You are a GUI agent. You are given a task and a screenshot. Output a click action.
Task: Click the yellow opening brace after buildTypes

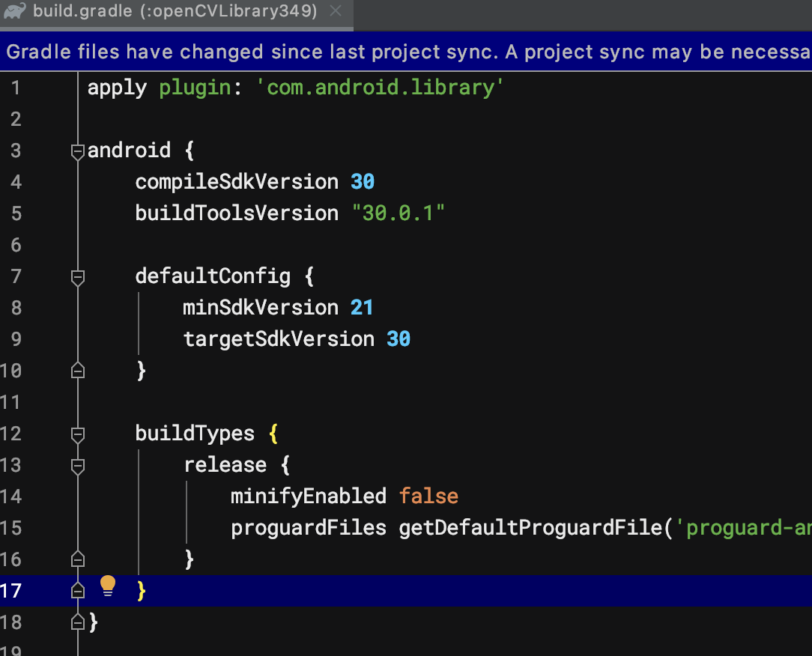pos(273,434)
